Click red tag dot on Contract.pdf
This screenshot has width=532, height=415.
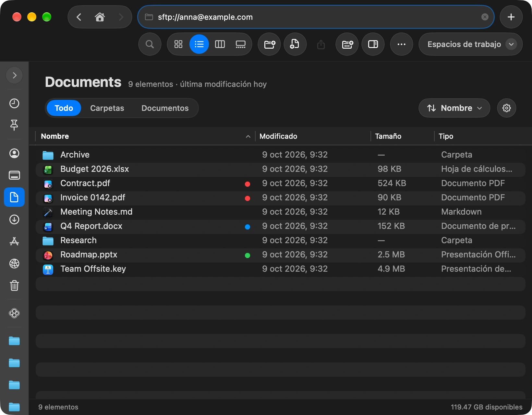(247, 184)
